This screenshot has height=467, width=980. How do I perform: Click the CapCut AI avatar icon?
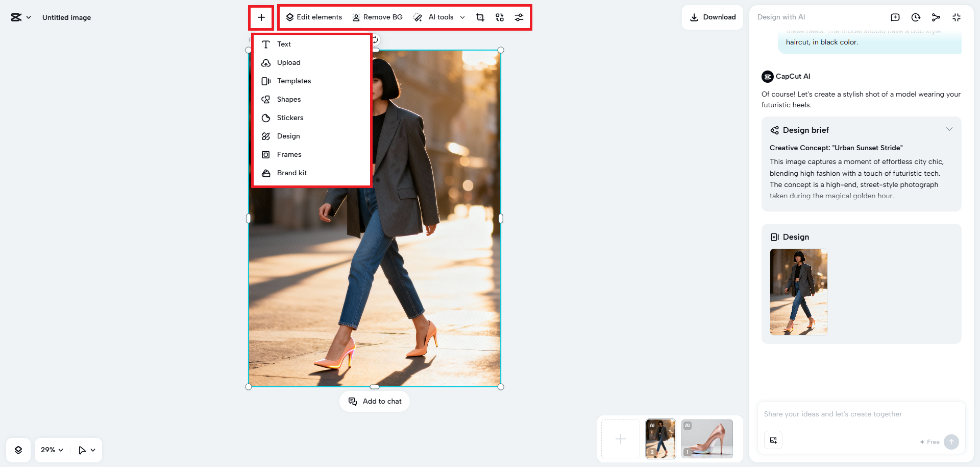(x=768, y=77)
